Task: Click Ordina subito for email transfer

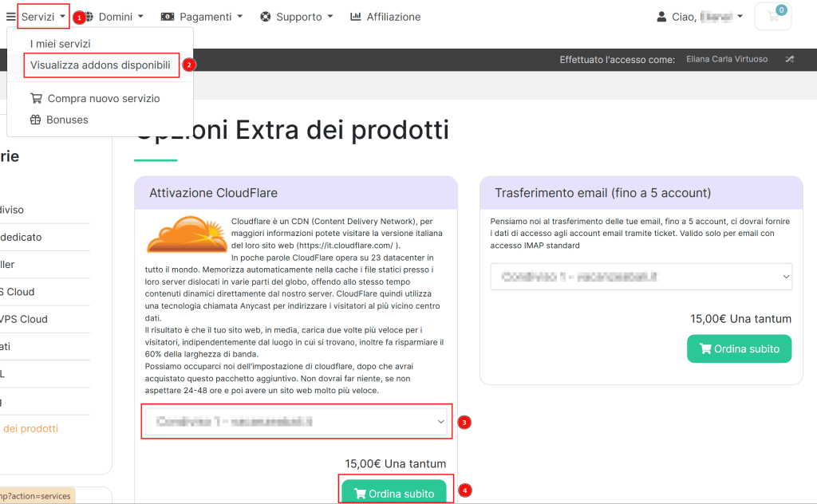Action: [740, 348]
